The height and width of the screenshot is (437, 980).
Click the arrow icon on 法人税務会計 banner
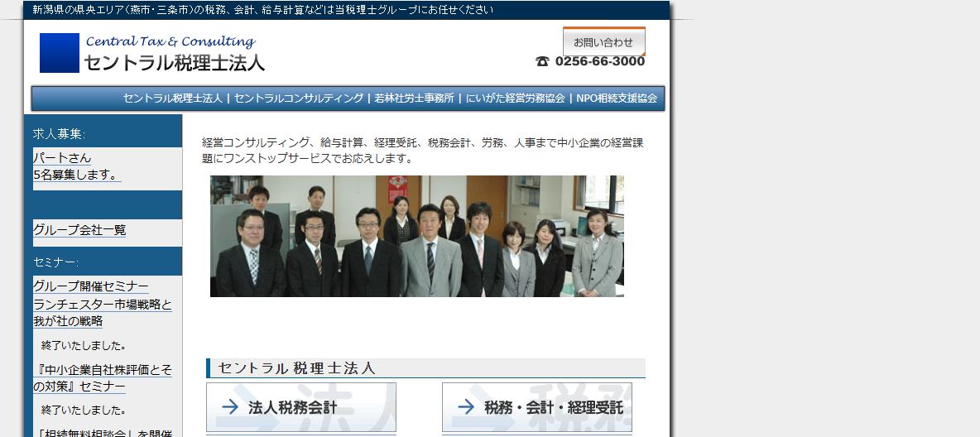230,407
